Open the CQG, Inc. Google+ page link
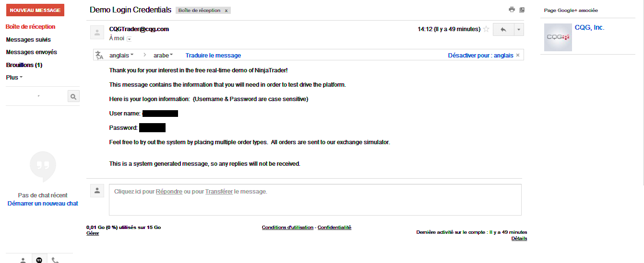This screenshot has height=263, width=644. pos(590,28)
